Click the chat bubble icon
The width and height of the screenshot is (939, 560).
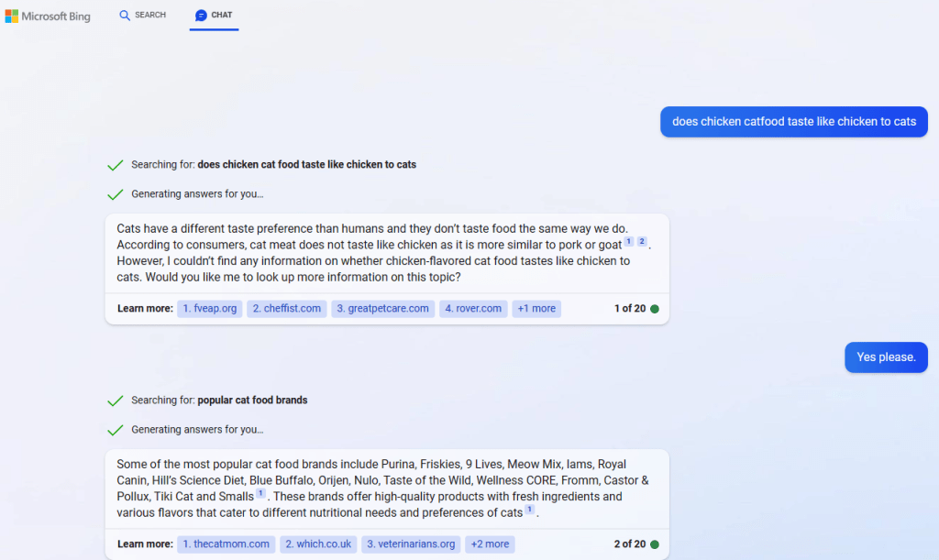pyautogui.click(x=201, y=16)
